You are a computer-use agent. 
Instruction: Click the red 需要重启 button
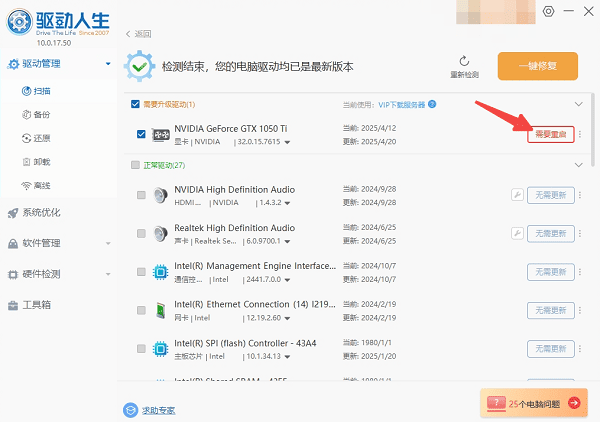[x=551, y=134]
